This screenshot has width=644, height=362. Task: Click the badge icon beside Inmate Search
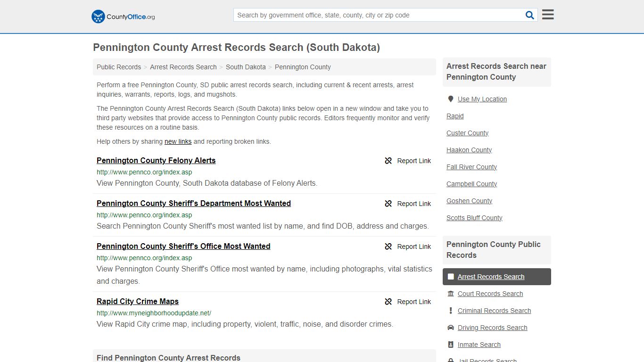451,345
